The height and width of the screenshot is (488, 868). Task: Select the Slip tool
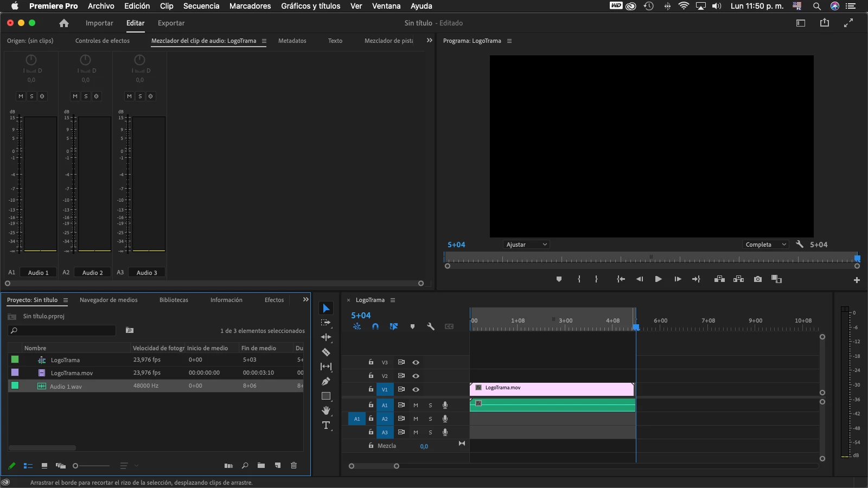click(326, 367)
